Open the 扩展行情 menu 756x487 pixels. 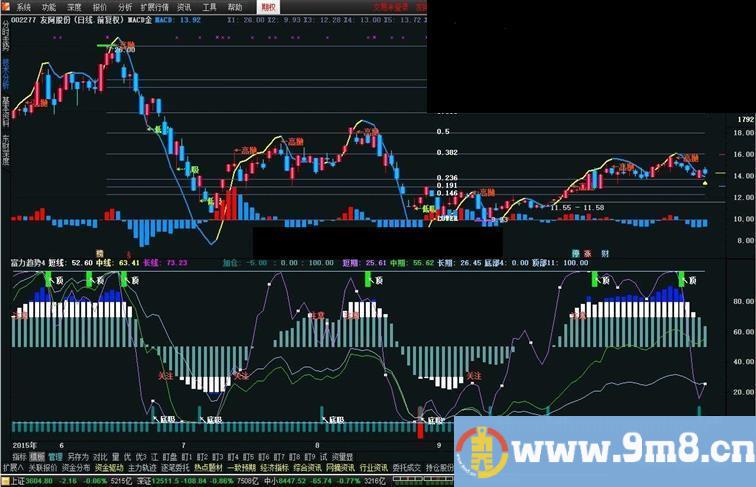pyautogui.click(x=153, y=6)
